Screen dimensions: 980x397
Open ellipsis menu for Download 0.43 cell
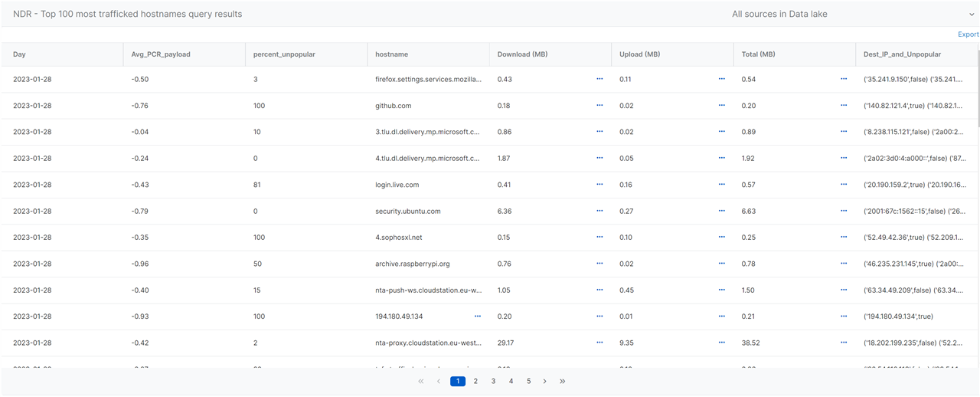599,79
